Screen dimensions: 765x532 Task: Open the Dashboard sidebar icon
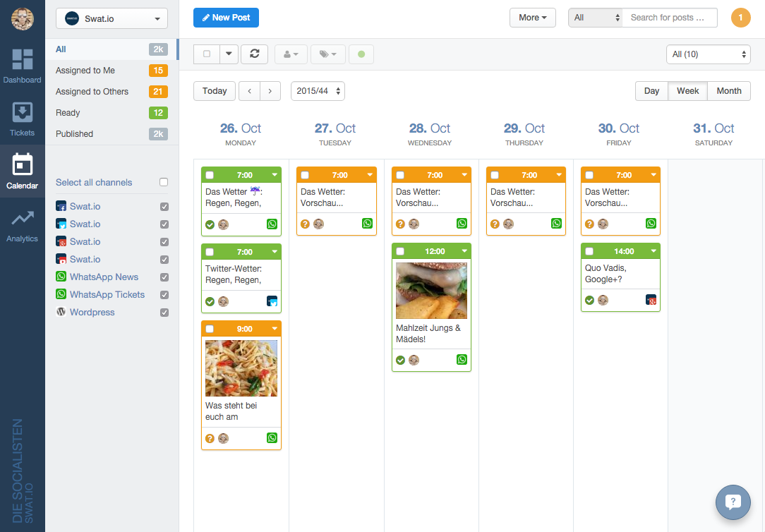point(22,59)
